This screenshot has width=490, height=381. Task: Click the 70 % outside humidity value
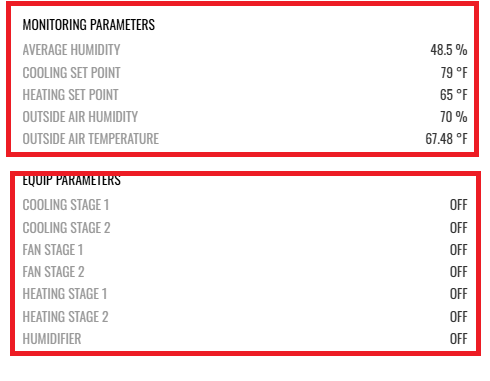tap(454, 117)
